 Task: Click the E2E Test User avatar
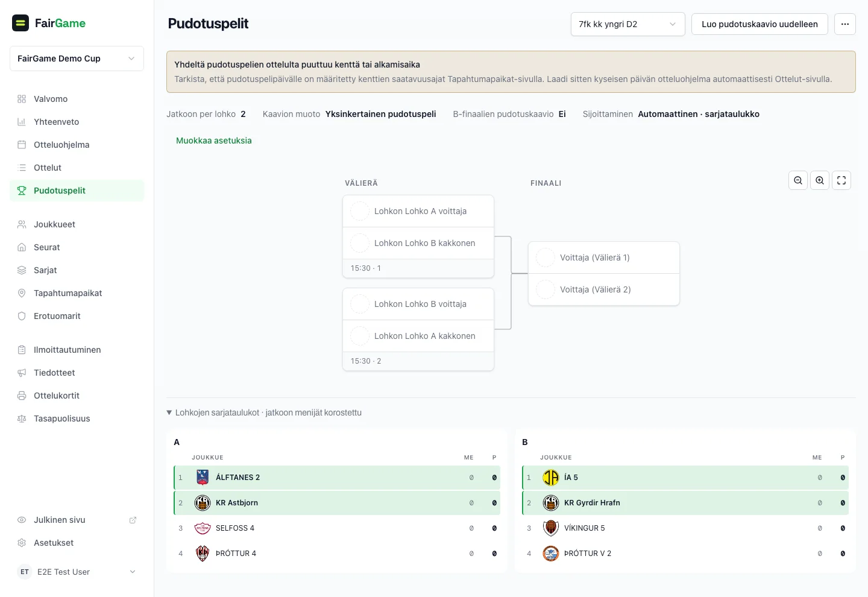tap(25, 572)
